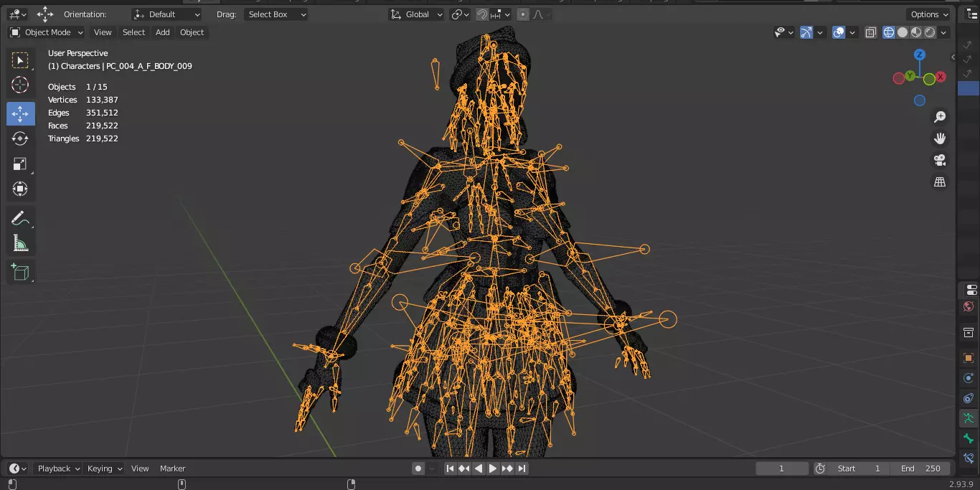Open the Drag Select Box dropdown

(x=276, y=14)
